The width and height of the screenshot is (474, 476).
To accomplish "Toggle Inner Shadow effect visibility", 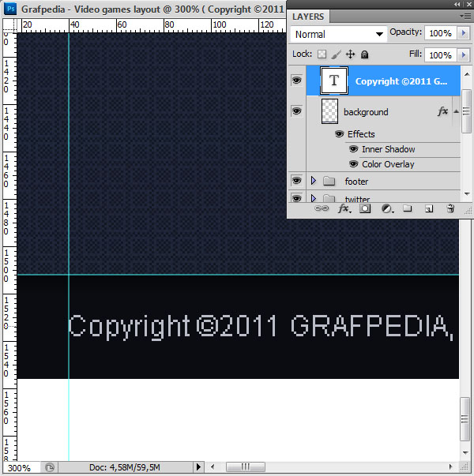I will pos(353,149).
